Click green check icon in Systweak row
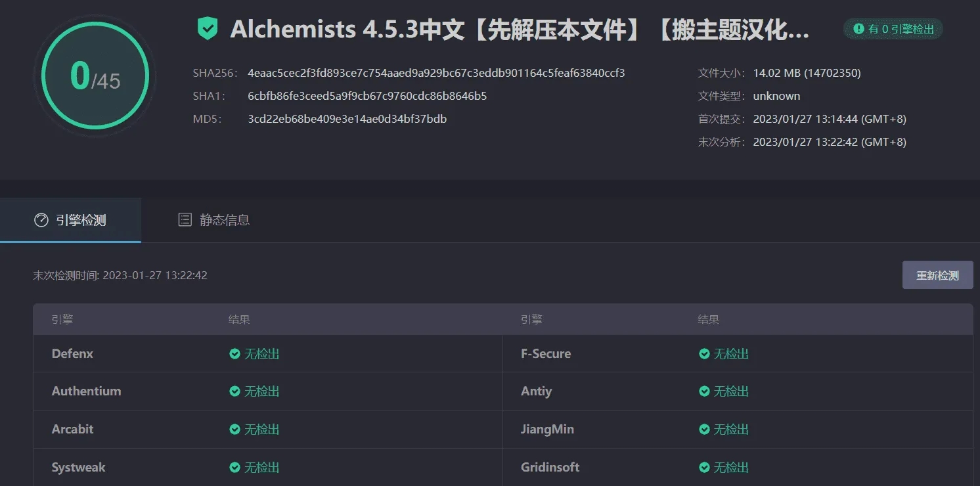The width and height of the screenshot is (980, 486). click(x=234, y=468)
